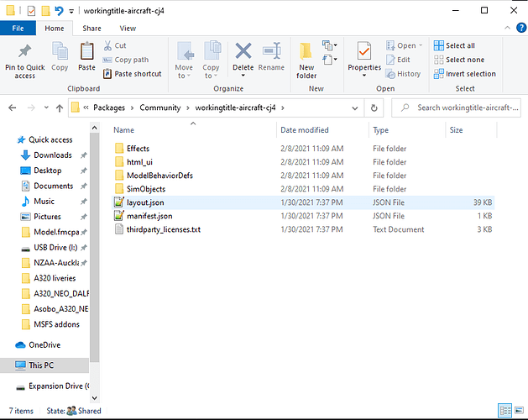The height and width of the screenshot is (420, 528).
Task: Refresh the current folder view
Action: coord(374,108)
